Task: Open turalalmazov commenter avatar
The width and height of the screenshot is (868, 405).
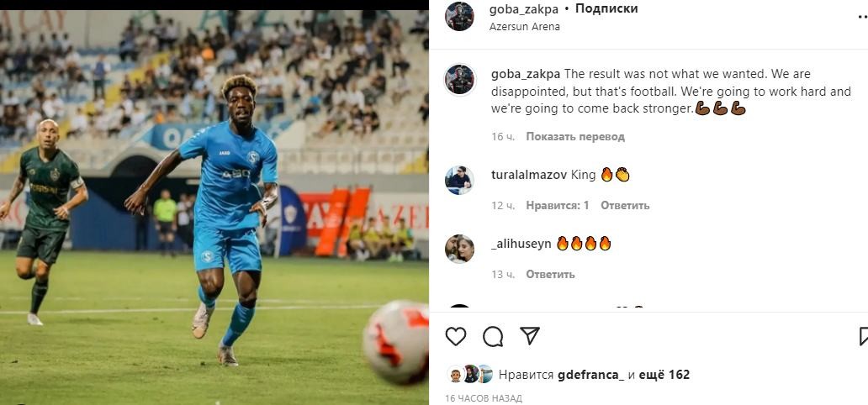Action: point(459,181)
